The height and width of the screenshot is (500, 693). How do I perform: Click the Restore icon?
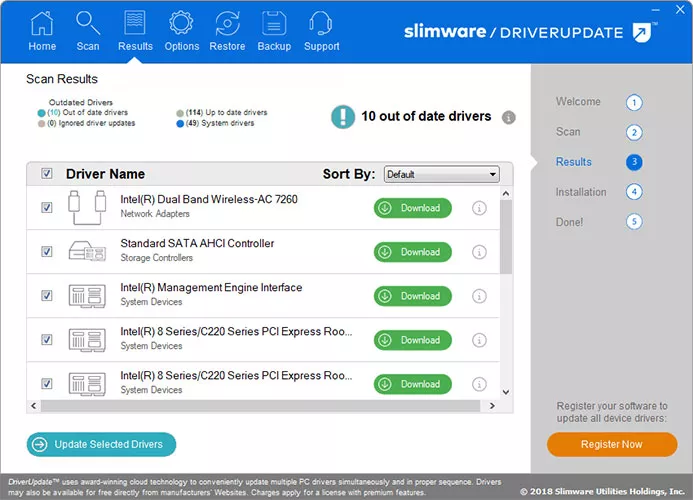(227, 23)
